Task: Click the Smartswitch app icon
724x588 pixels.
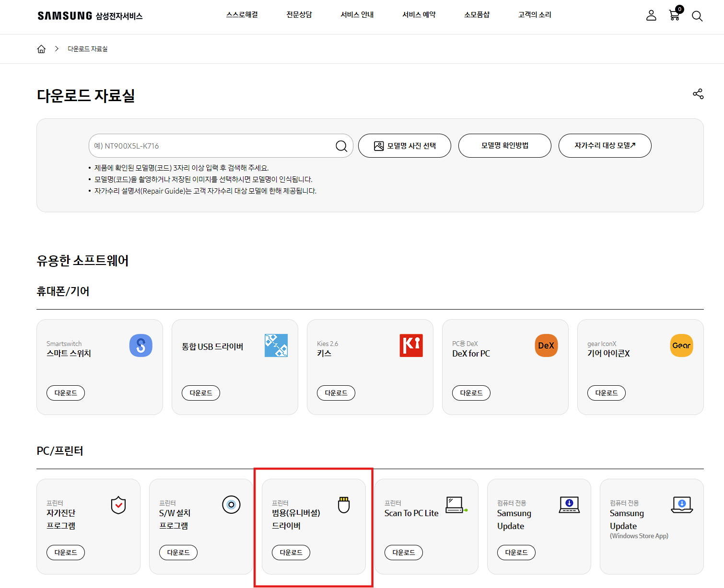Action: pos(140,345)
